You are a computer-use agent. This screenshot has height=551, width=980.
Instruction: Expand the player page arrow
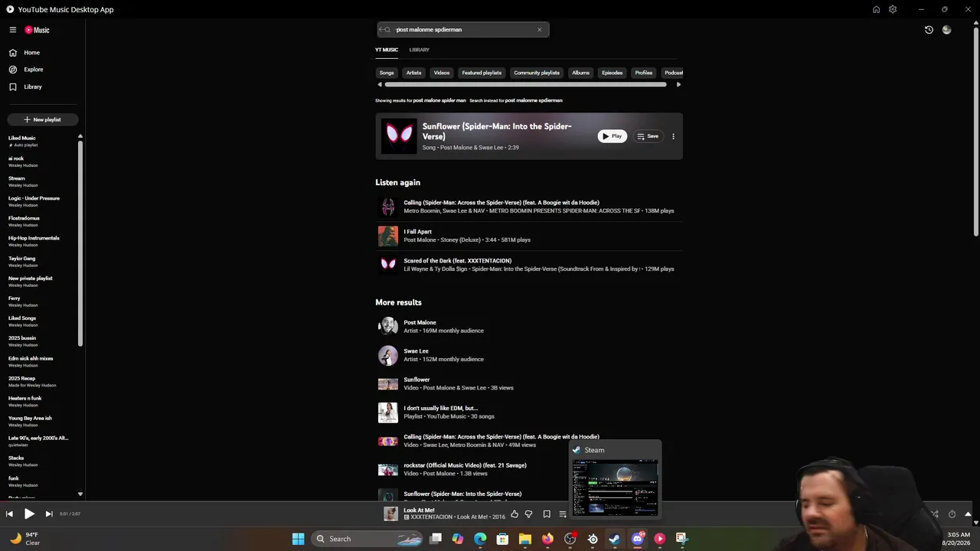coord(968,514)
